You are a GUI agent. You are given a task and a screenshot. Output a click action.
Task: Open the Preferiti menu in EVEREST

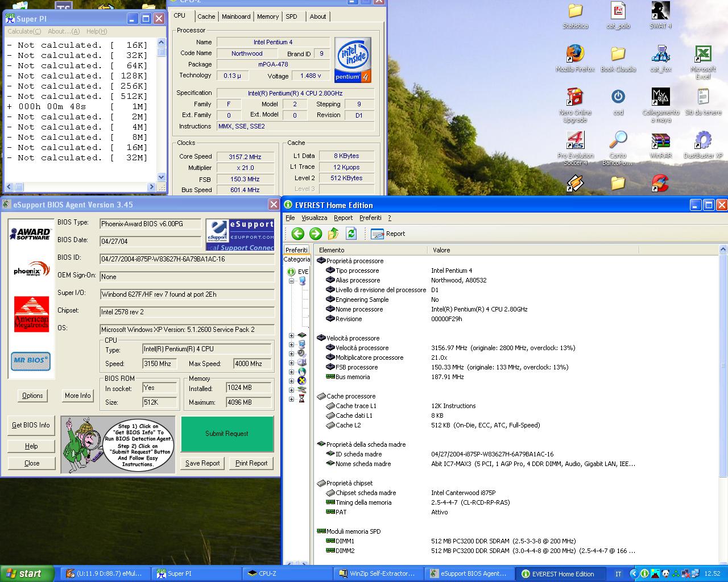[x=370, y=218]
